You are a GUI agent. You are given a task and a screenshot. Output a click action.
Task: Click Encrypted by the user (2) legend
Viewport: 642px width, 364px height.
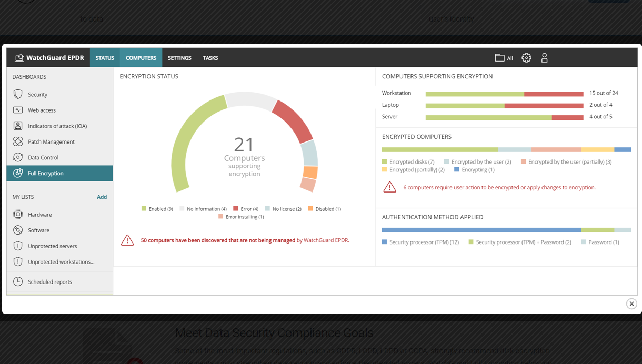(477, 162)
